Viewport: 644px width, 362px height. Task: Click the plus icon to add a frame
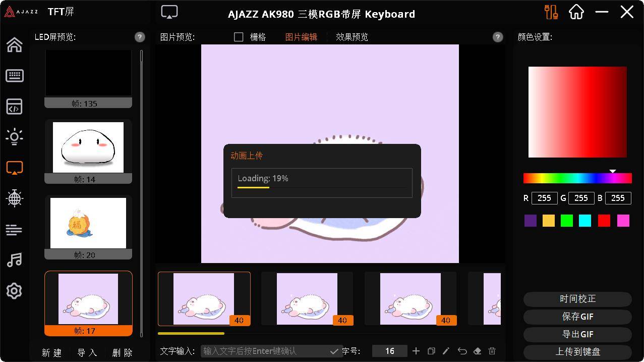click(x=416, y=351)
